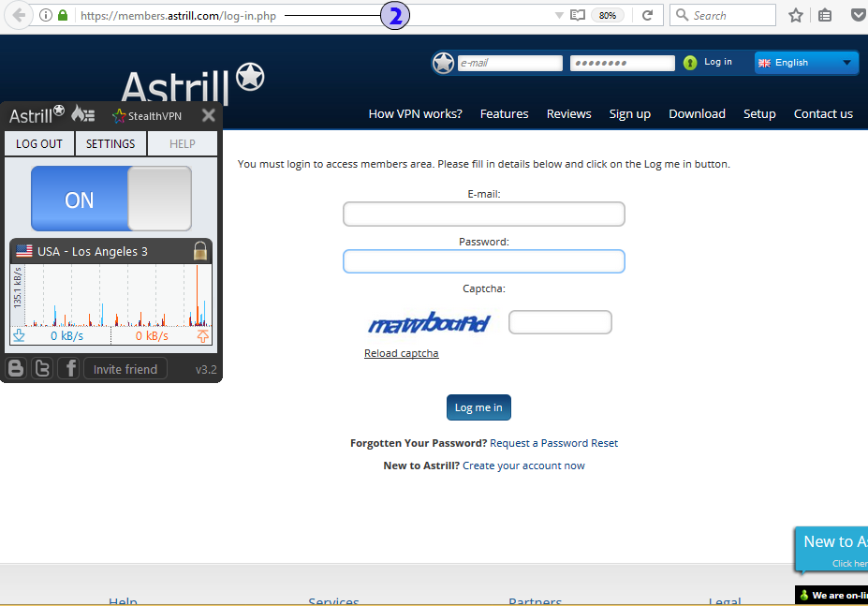Reload the page

tap(647, 16)
